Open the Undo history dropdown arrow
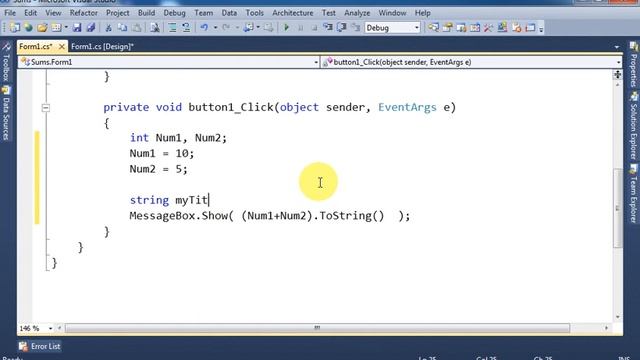640x360 pixels. point(215,28)
